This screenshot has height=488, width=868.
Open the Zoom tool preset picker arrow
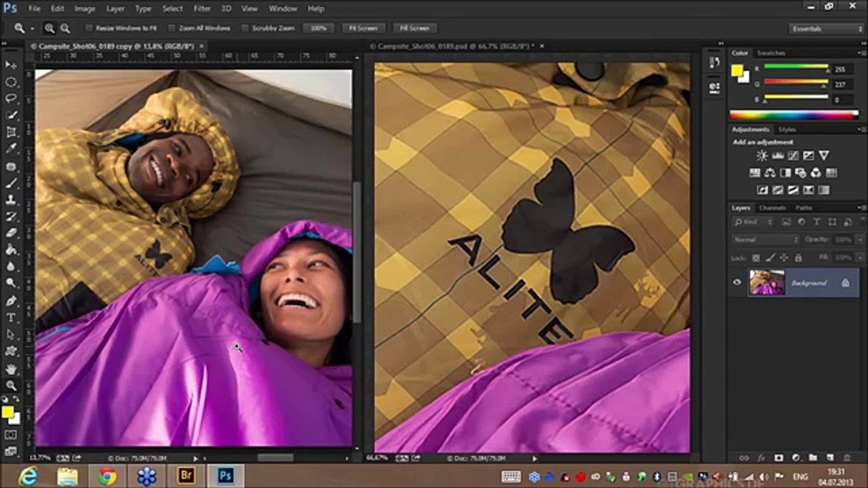coord(32,28)
